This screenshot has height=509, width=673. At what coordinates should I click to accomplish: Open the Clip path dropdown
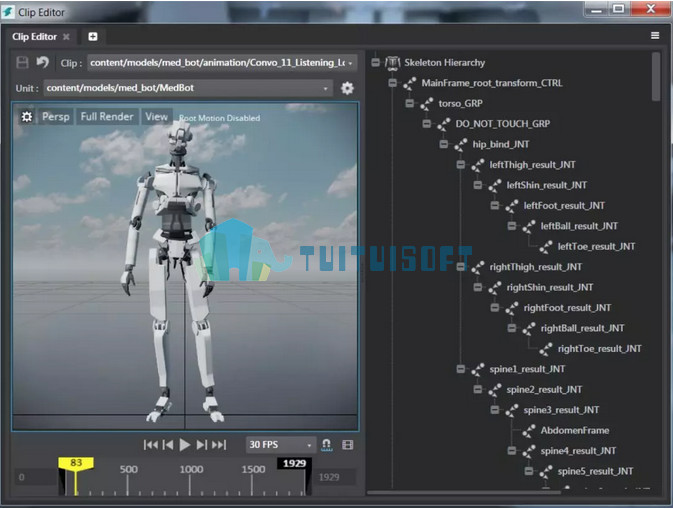click(222, 63)
